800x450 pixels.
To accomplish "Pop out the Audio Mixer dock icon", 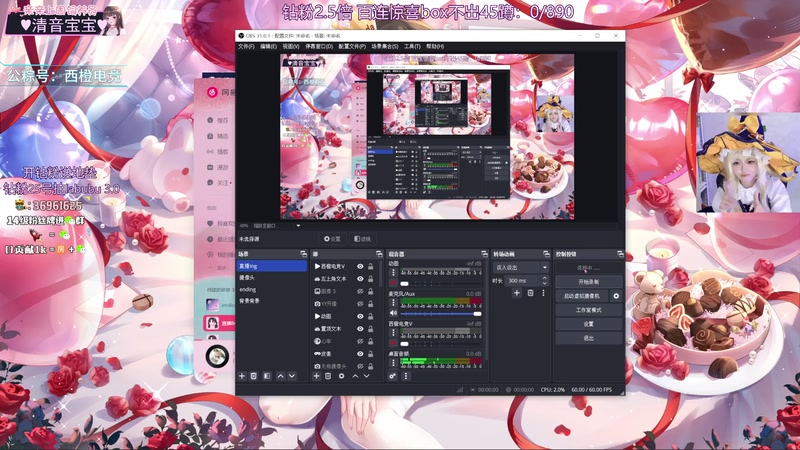I will click(484, 254).
